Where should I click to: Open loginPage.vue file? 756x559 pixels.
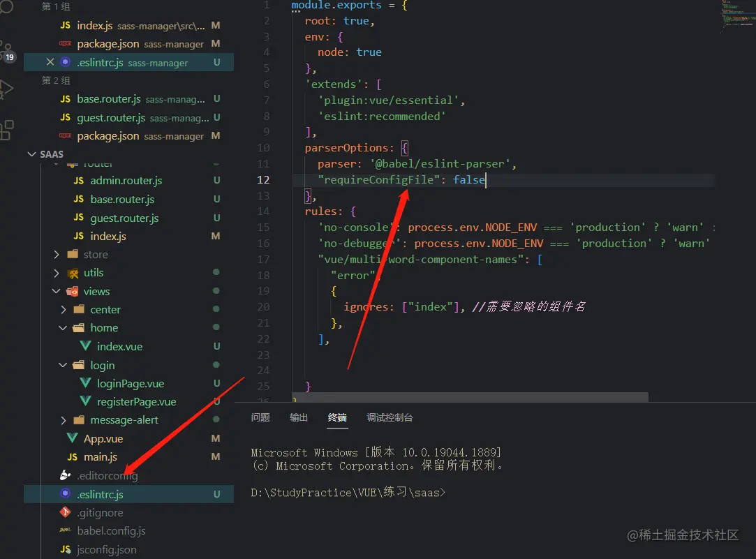coord(128,384)
